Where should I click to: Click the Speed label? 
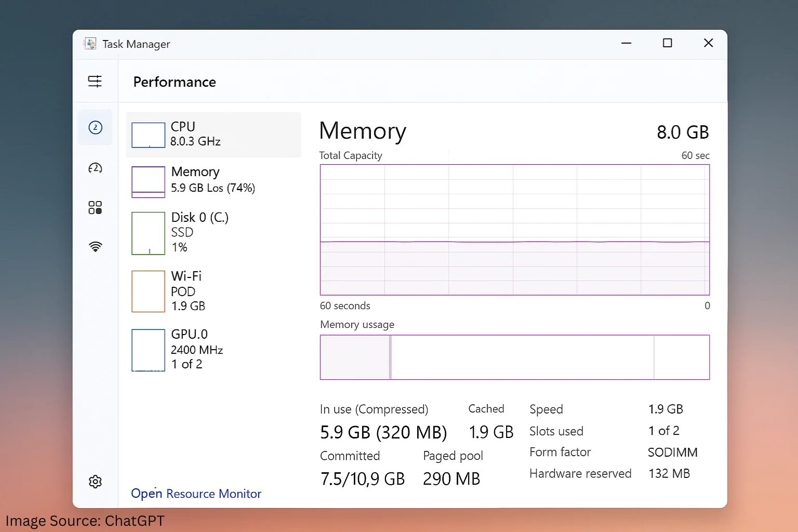click(x=546, y=409)
